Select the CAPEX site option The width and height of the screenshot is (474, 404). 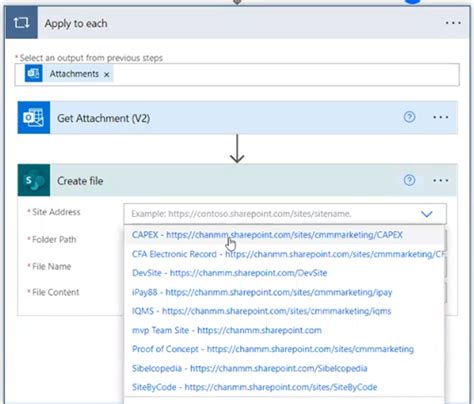point(284,235)
